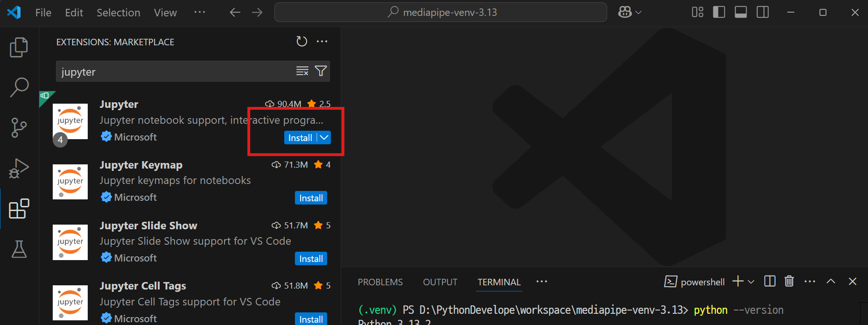
Task: Install the Jupyter Slide Show extension
Action: tap(311, 259)
